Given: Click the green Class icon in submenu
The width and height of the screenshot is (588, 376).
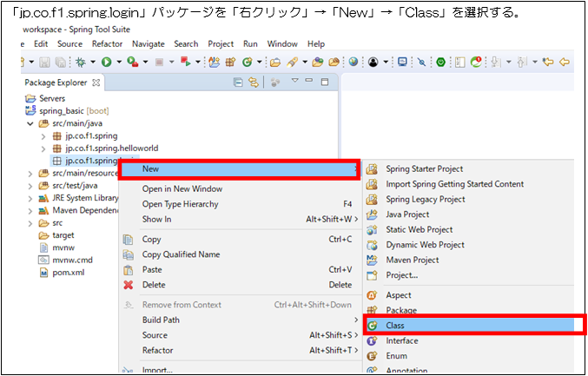Looking at the screenshot, I should (x=373, y=326).
